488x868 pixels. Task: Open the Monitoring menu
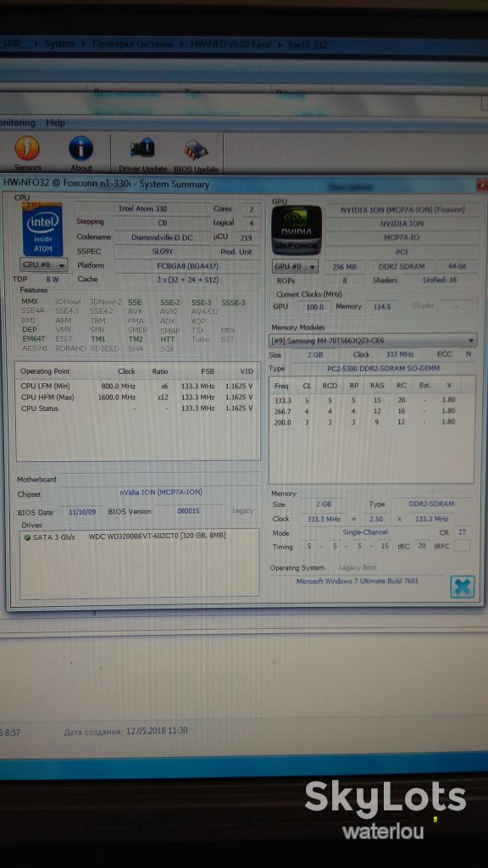(x=17, y=122)
